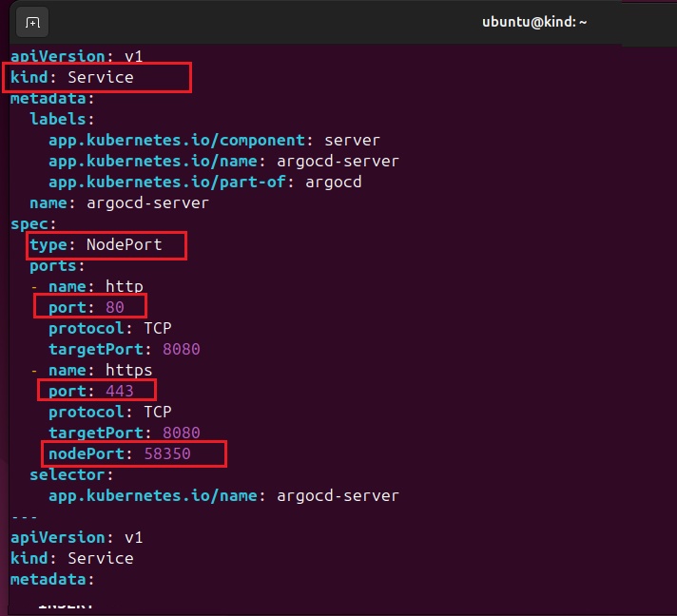677x616 pixels.
Task: Click the ubuntu@kind terminal window title
Action: pyautogui.click(x=534, y=21)
